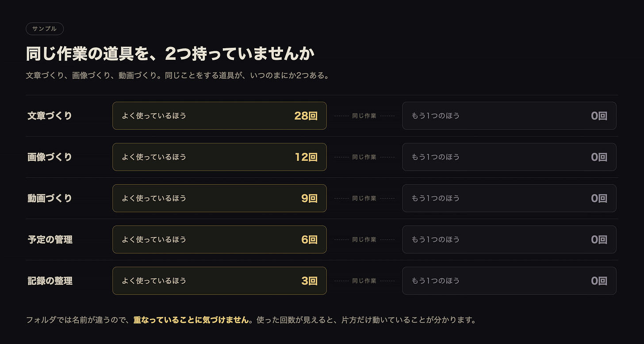Click the 動画づくり row label
Screen dimensions: 644x344
(50, 198)
